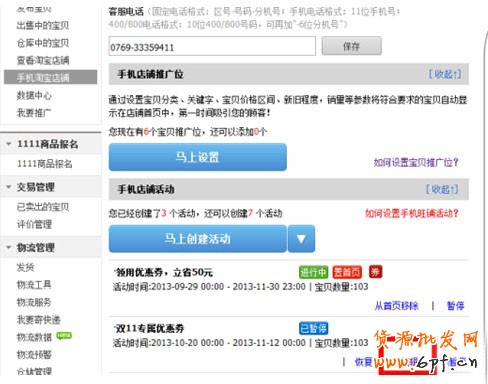
Task: Click the 保存 button
Action: (x=351, y=46)
